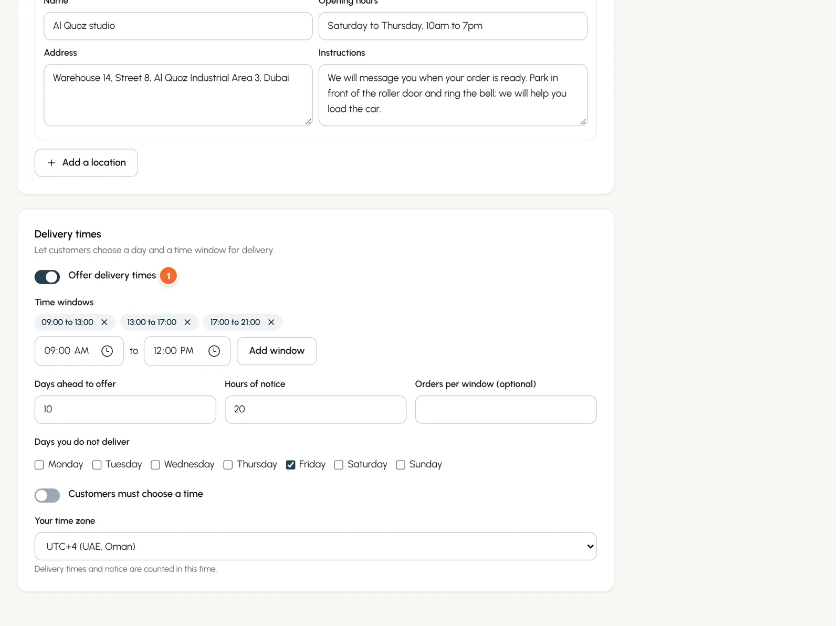Check the Saturday checkbox
The image size is (840, 626).
[x=339, y=465]
